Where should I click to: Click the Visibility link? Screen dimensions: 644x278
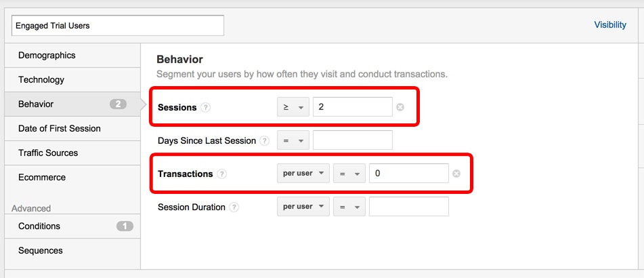pyautogui.click(x=610, y=25)
